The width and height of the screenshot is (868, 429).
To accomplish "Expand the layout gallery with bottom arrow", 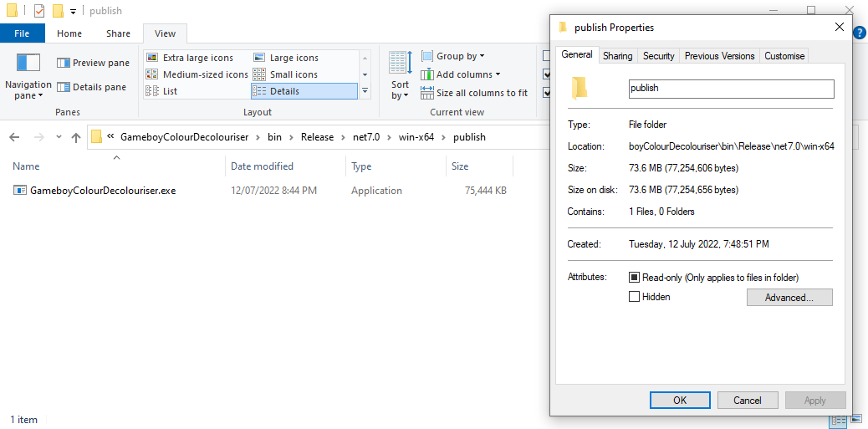I will point(365,91).
